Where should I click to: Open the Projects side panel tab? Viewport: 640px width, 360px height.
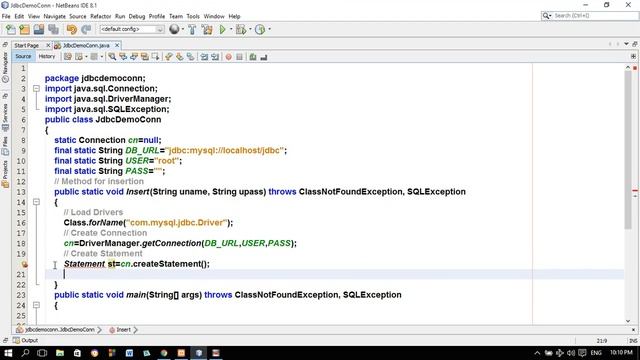tap(5, 173)
